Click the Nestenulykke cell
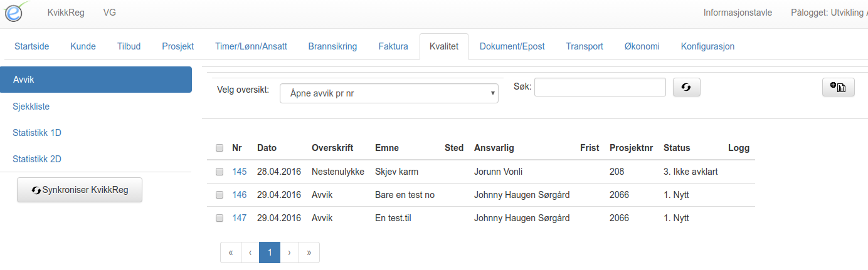 (x=338, y=172)
